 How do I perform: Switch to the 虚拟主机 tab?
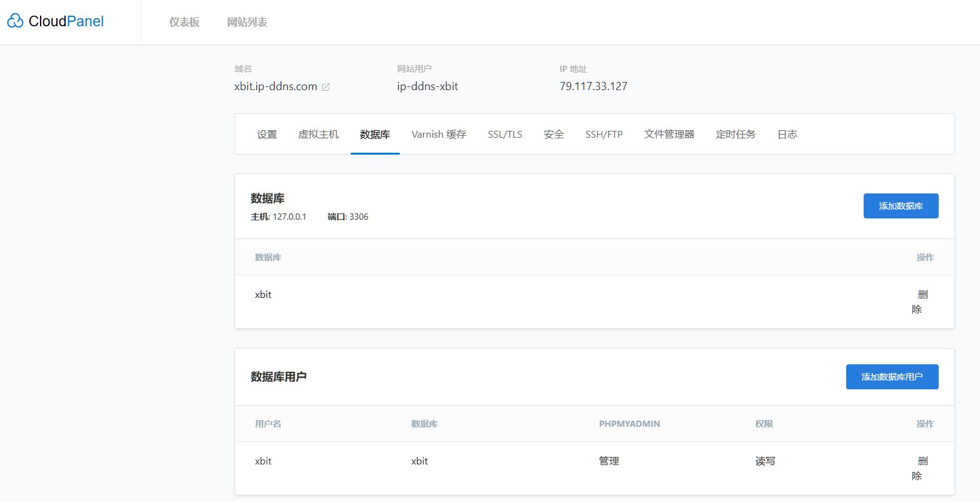(318, 134)
